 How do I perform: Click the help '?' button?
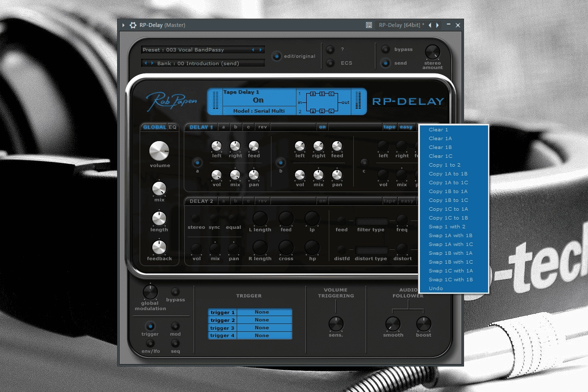(330, 49)
